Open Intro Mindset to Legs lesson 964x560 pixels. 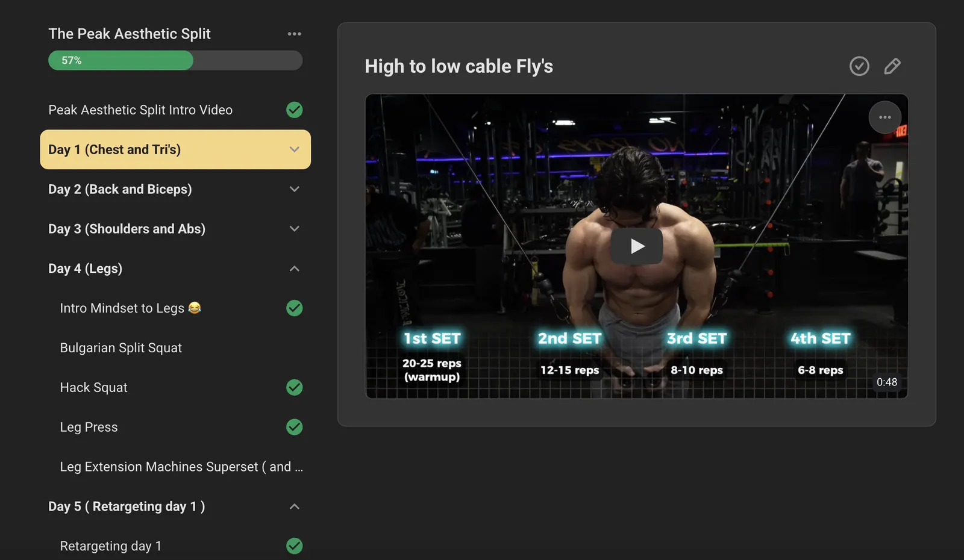pyautogui.click(x=130, y=308)
